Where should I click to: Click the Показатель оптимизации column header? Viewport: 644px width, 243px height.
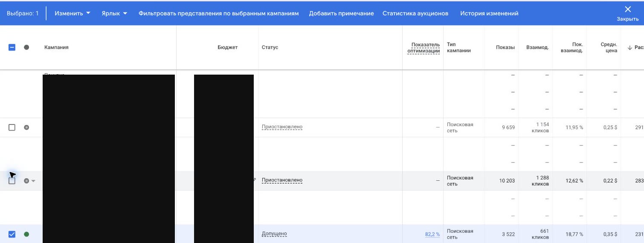click(x=424, y=48)
